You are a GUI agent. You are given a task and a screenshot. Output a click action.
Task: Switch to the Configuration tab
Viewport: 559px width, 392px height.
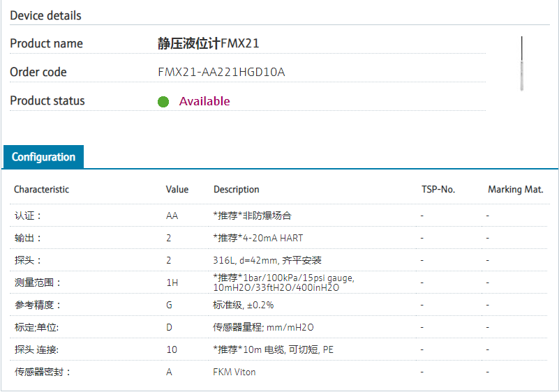pyautogui.click(x=43, y=157)
